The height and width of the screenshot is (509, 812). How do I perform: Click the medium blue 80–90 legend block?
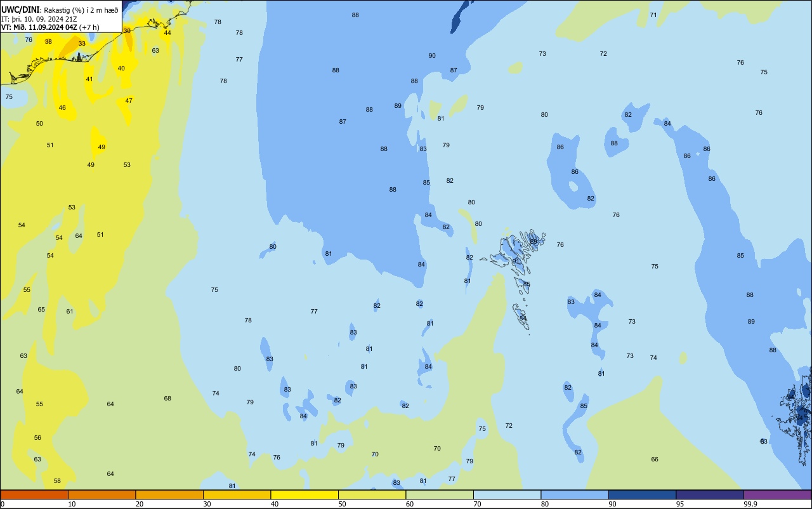(575, 494)
